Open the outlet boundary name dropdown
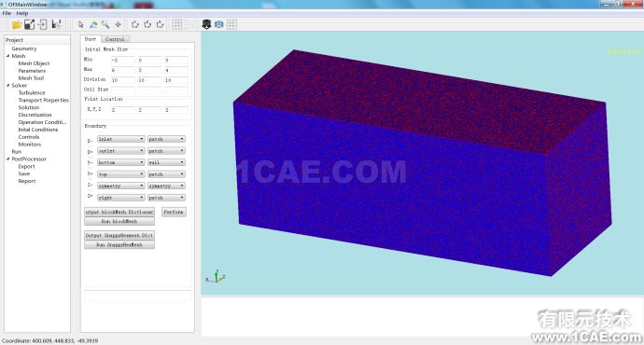644x345 pixels. (120, 151)
